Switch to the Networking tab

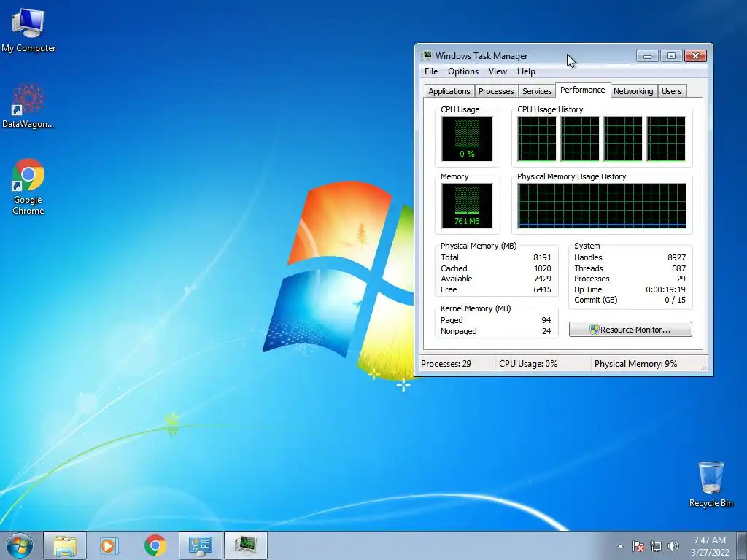633,91
